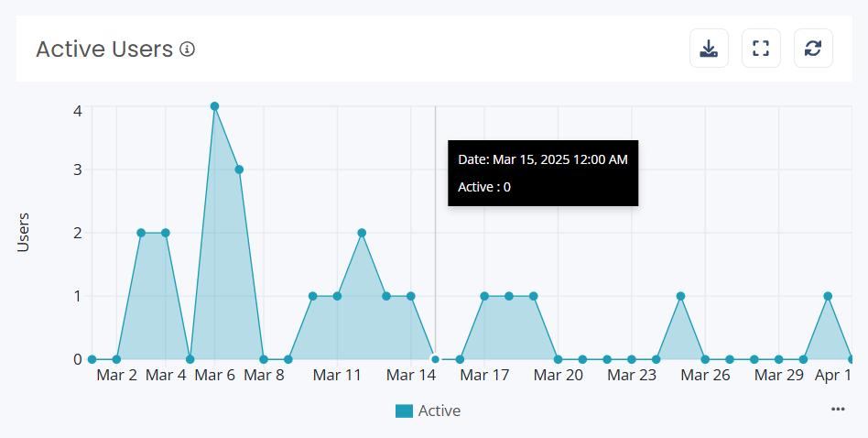The width and height of the screenshot is (868, 438).
Task: Click the info icon beside Active Users
Action: click(x=187, y=49)
